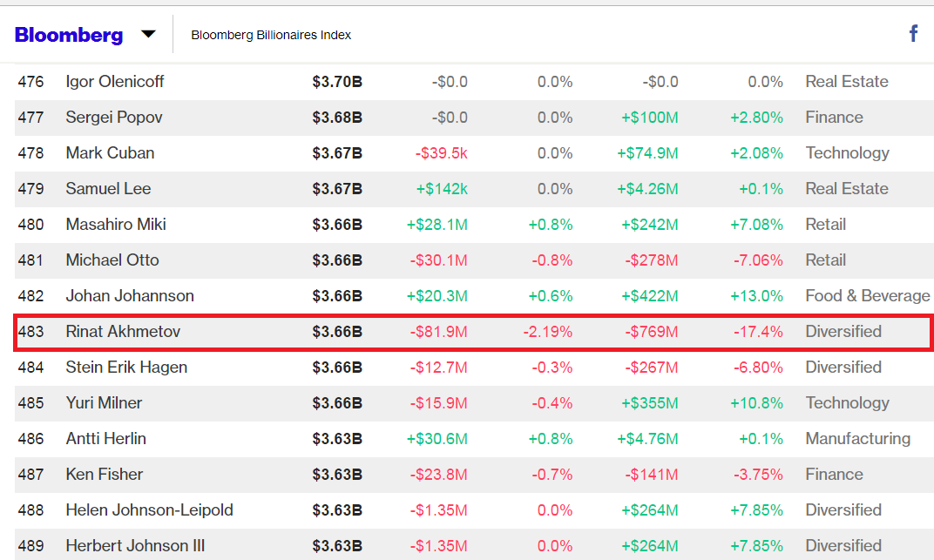
Task: Click the Bloomberg logo
Action: pyautogui.click(x=69, y=35)
